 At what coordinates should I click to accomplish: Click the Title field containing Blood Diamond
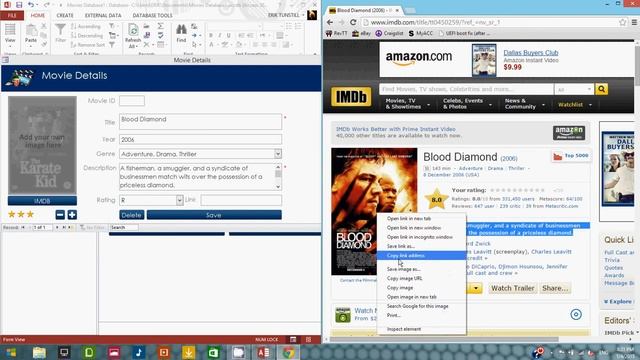[200, 122]
